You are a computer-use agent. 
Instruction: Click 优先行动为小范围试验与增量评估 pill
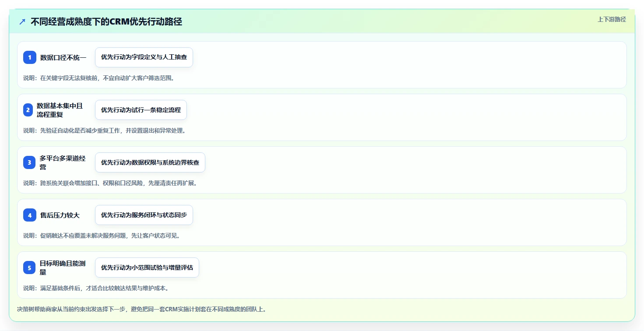click(x=147, y=268)
